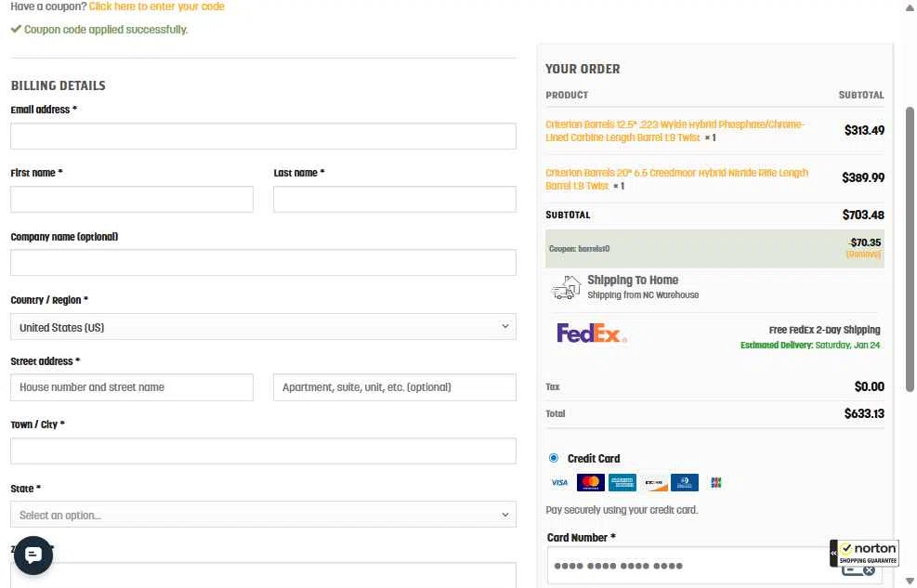
Task: Focus the First name field
Action: (x=132, y=200)
